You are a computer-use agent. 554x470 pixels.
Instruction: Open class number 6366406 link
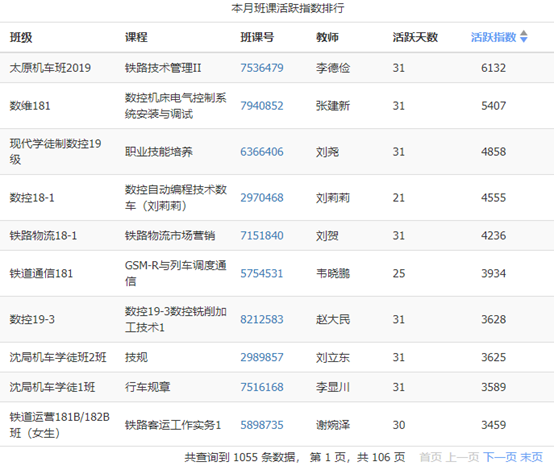tap(262, 152)
